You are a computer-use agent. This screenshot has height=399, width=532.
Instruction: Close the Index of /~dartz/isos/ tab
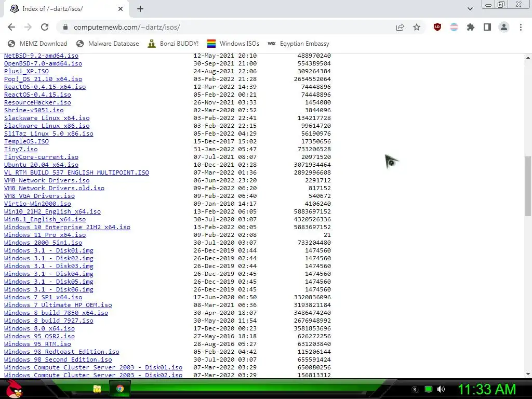(x=121, y=9)
